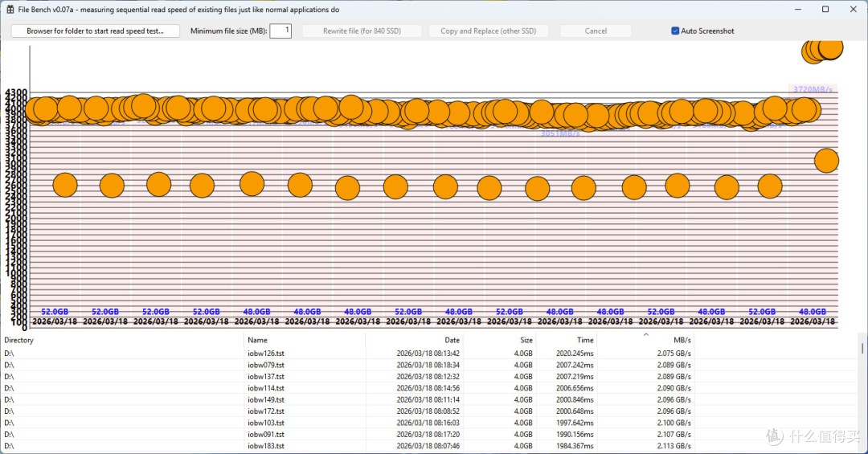This screenshot has width=868, height=454.
Task: Maximize the File Bench window
Action: [825, 10]
